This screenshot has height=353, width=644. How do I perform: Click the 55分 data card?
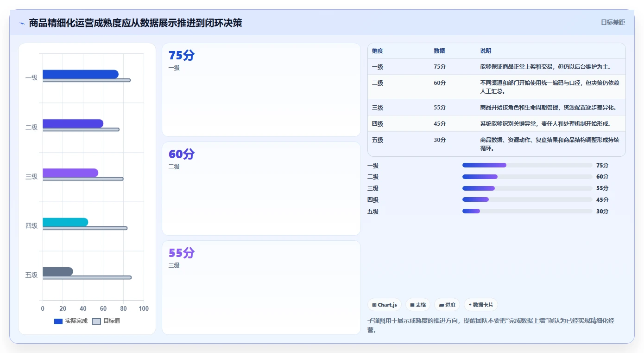[x=261, y=288]
